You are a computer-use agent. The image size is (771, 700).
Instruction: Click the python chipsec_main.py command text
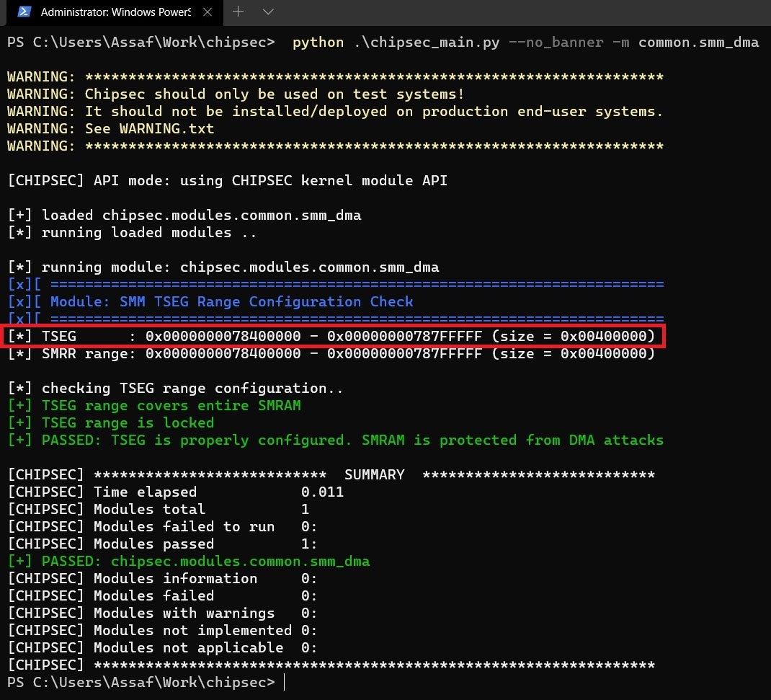(x=396, y=43)
